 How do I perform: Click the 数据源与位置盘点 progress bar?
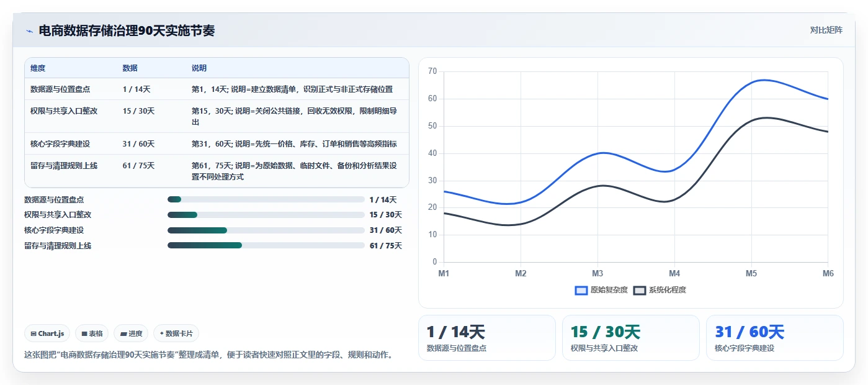click(x=266, y=199)
